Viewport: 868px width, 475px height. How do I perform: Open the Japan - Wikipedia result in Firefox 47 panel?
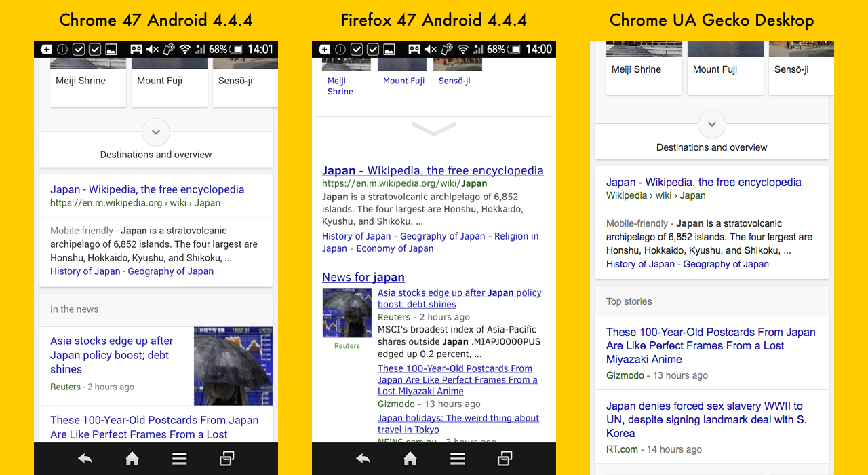pyautogui.click(x=433, y=171)
